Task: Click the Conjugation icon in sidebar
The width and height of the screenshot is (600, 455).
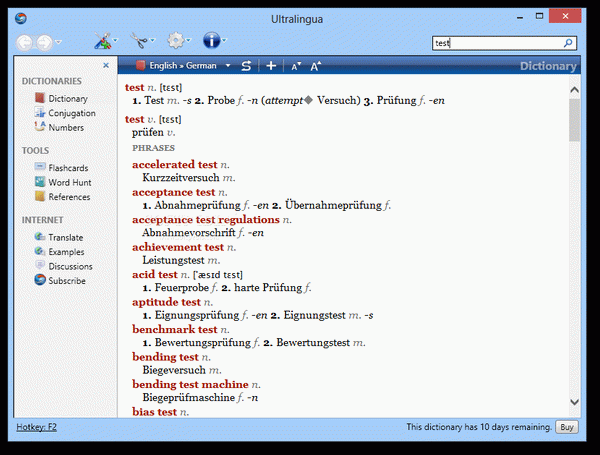Action: pyautogui.click(x=40, y=112)
